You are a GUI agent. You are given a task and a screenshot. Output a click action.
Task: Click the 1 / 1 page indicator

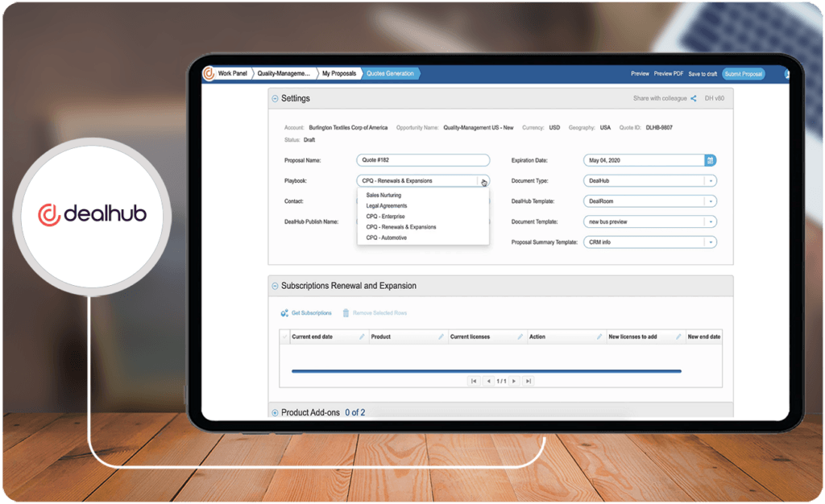[501, 382]
